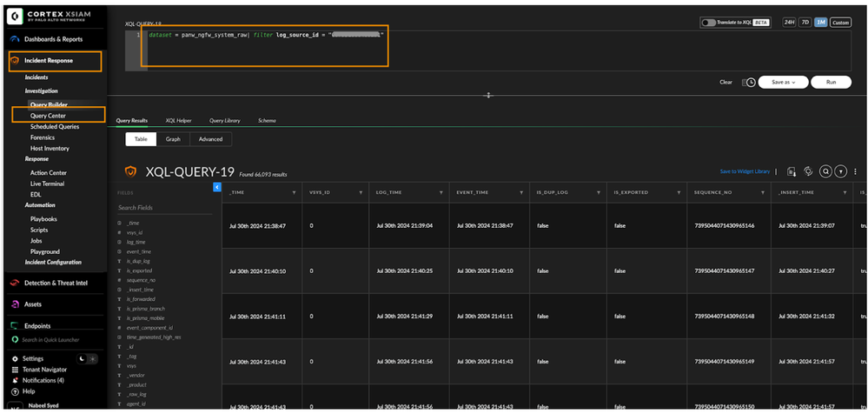This screenshot has height=414, width=868.
Task: Open the Query Library tab
Action: coord(224,121)
